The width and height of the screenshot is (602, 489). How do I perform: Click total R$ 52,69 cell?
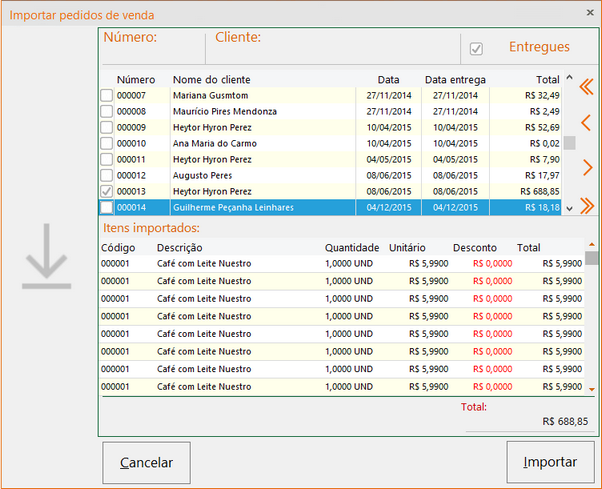(x=542, y=127)
